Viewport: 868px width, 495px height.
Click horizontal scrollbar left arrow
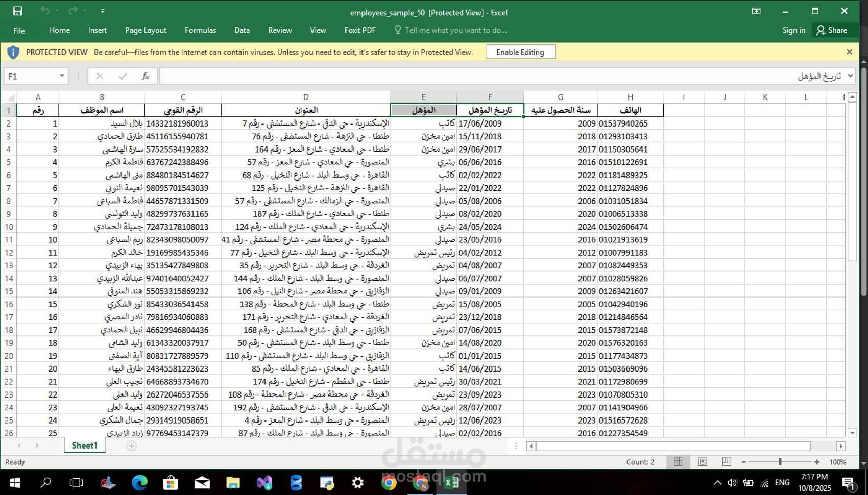click(x=531, y=447)
